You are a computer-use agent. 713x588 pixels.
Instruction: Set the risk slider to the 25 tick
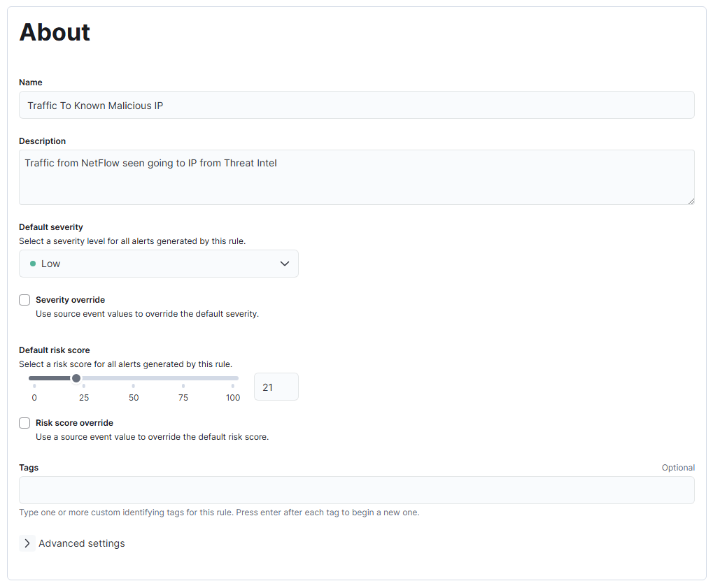(x=84, y=378)
